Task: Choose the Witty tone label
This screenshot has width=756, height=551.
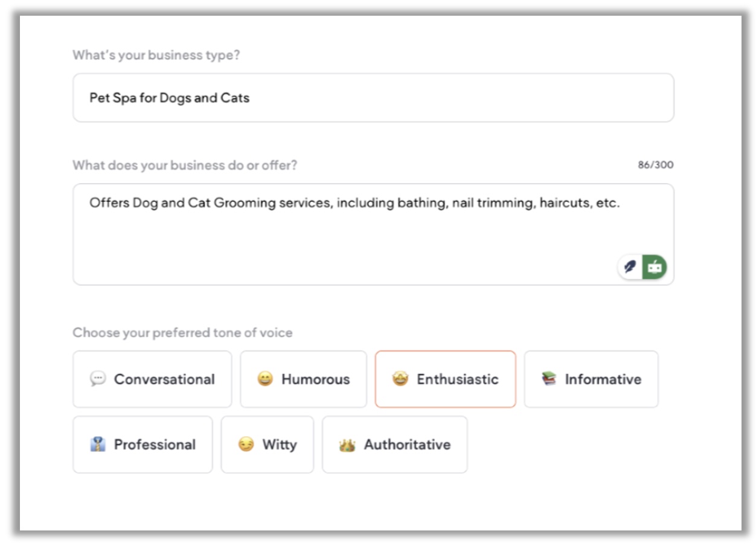Action: coord(279,445)
